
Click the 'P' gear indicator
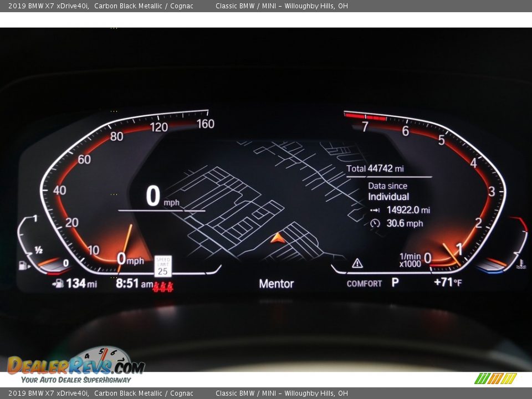point(395,282)
